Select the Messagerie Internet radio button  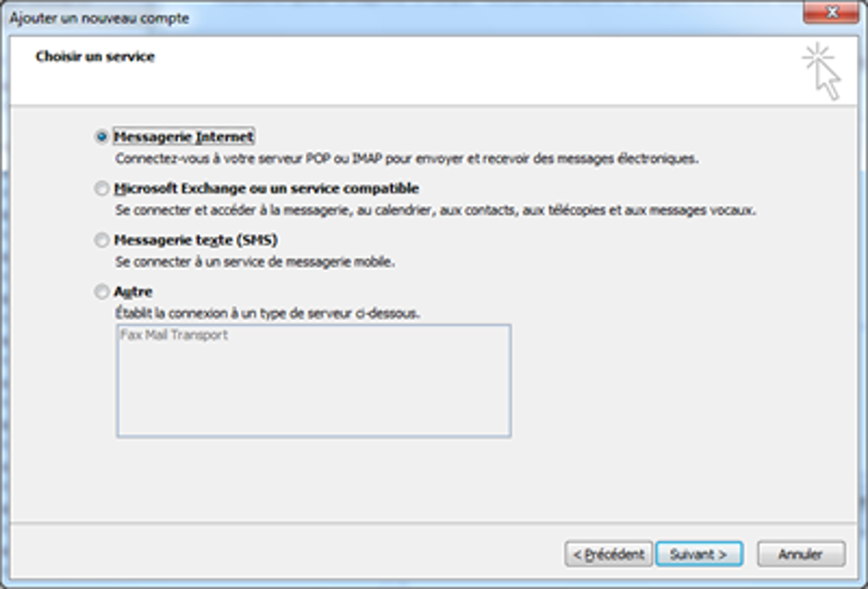coord(102,137)
